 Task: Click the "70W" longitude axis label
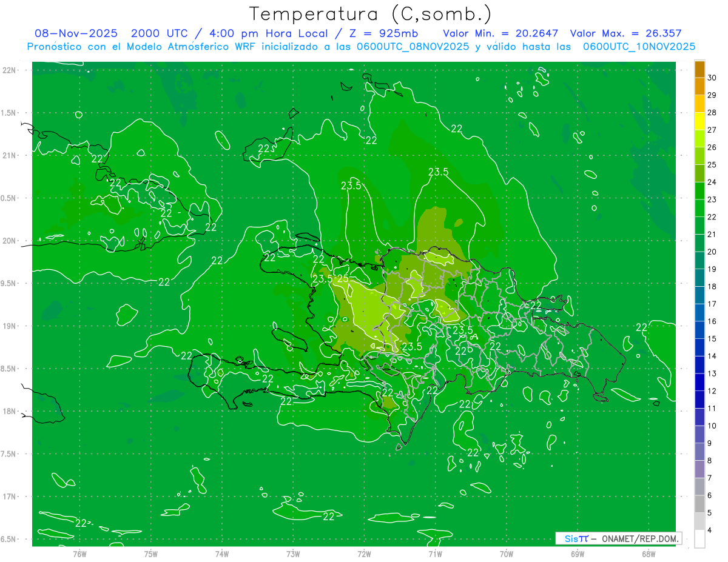[507, 554]
